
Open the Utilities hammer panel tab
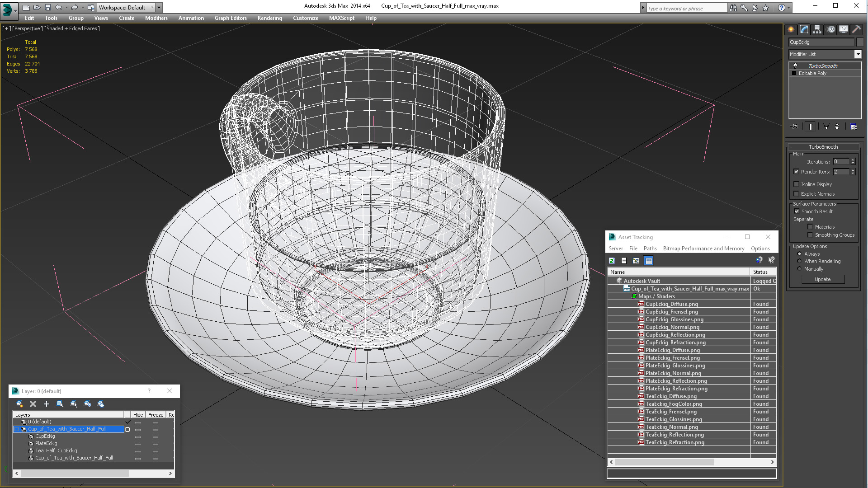[x=856, y=29]
